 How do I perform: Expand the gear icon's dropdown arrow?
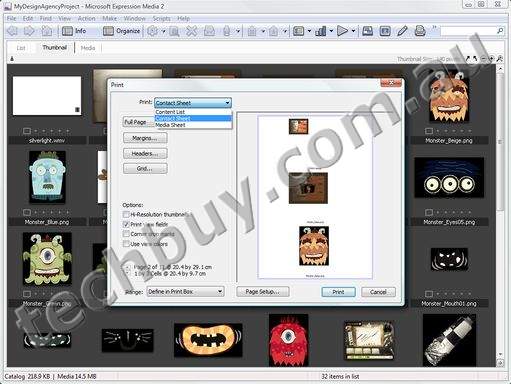[x=164, y=31]
